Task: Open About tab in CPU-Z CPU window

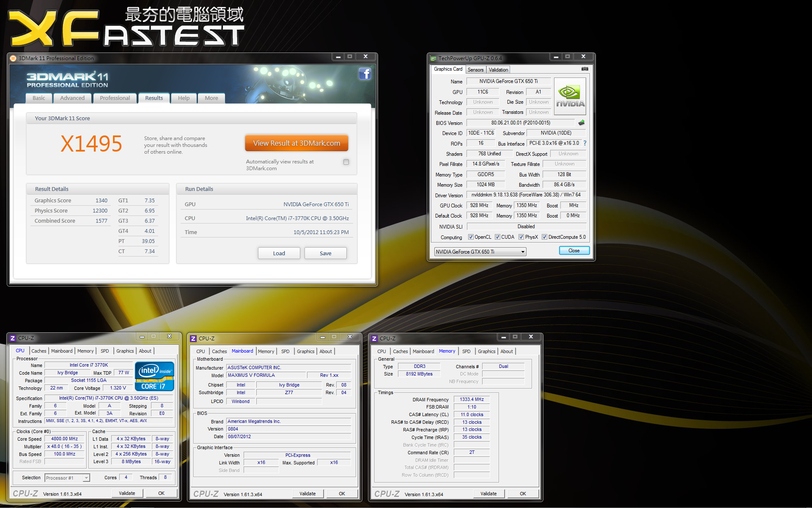Action: (145, 351)
